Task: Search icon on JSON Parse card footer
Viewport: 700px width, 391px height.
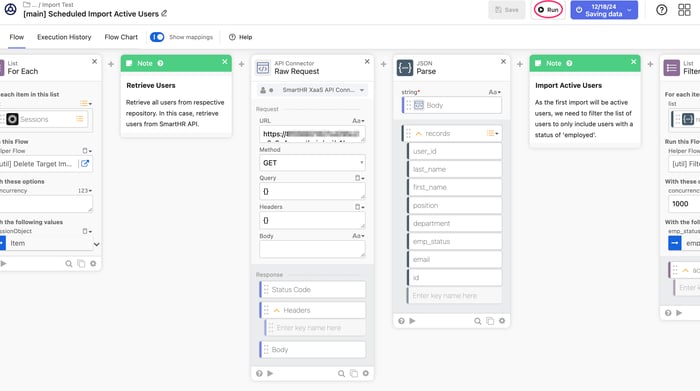Action: pos(477,321)
